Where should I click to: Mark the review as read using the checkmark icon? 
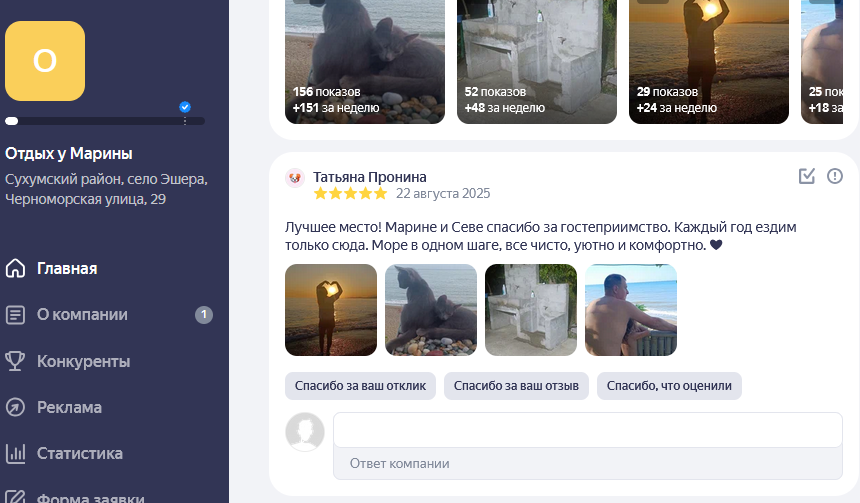tap(807, 176)
